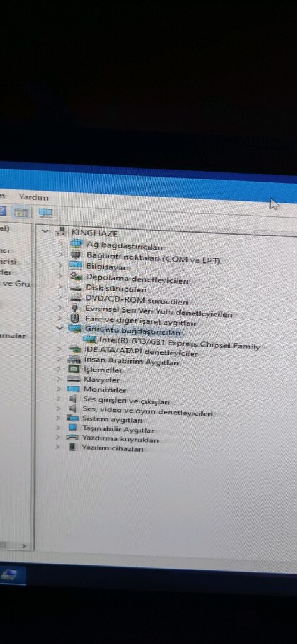Expand Depolama denetleyicileri category

point(61,276)
